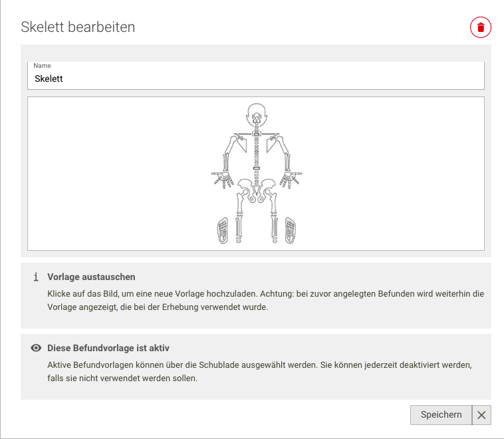Close the dialog with the X button
The image size is (504, 439).
(481, 415)
